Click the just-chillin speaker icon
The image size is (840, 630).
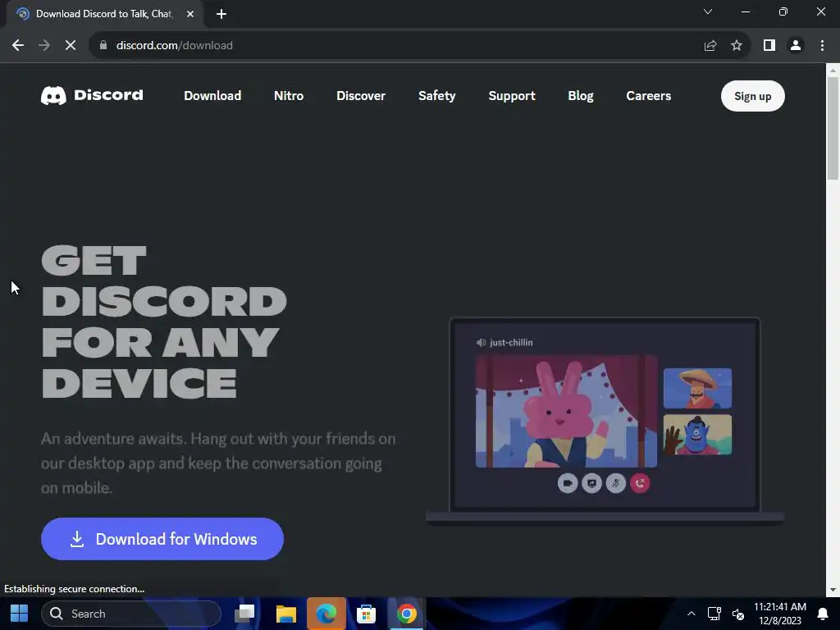[x=481, y=342]
